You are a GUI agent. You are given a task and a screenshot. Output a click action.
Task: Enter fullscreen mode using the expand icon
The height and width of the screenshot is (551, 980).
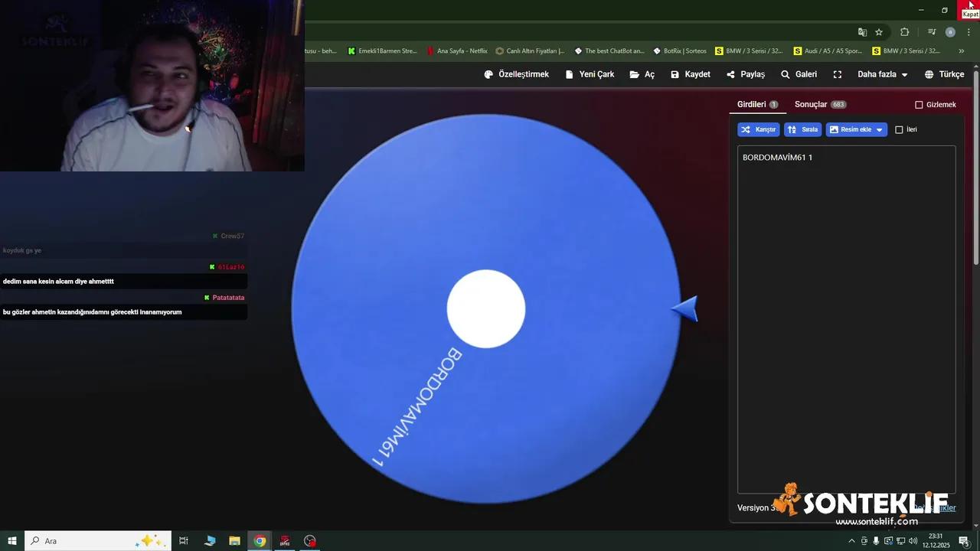tap(838, 74)
